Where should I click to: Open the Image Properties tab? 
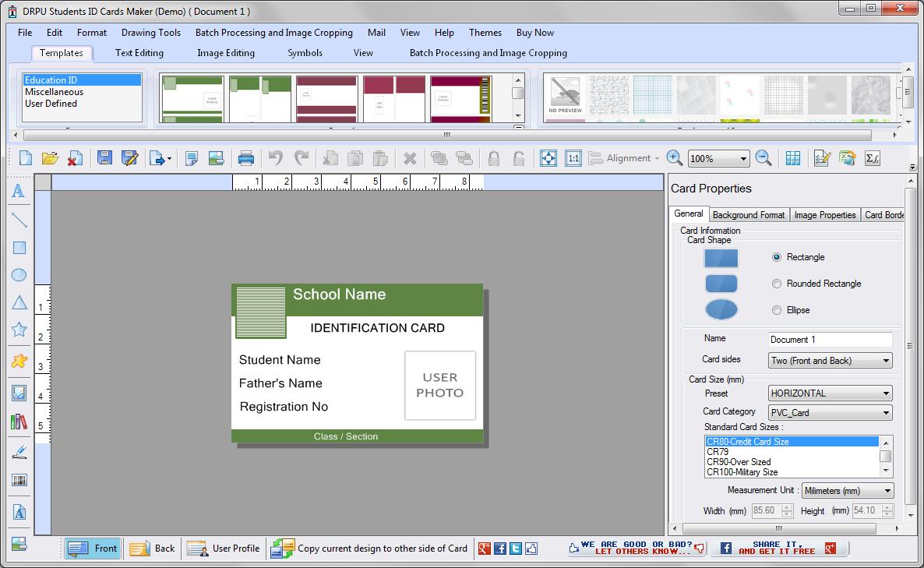(x=824, y=215)
